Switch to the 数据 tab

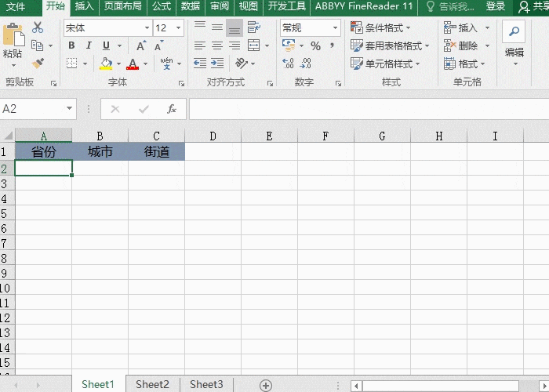191,6
